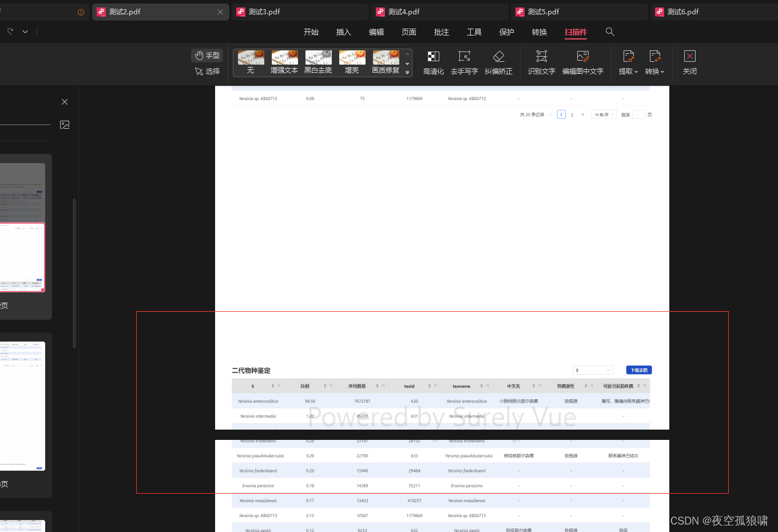Open the 页面 menu tab
The height and width of the screenshot is (532, 778).
408,32
